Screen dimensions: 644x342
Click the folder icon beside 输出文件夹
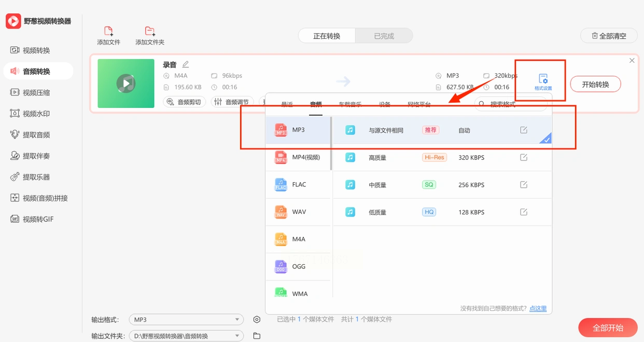(x=257, y=336)
